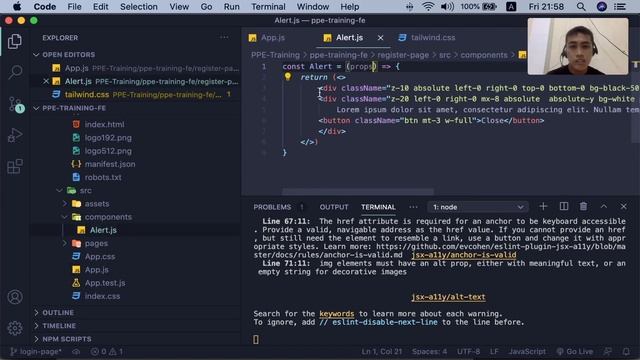Open Alert.js in the file tree
Viewport: 640px width, 360px height.
(x=103, y=230)
